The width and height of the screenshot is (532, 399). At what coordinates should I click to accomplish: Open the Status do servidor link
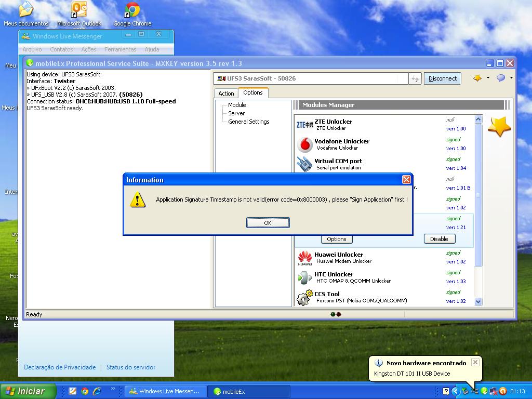point(131,367)
